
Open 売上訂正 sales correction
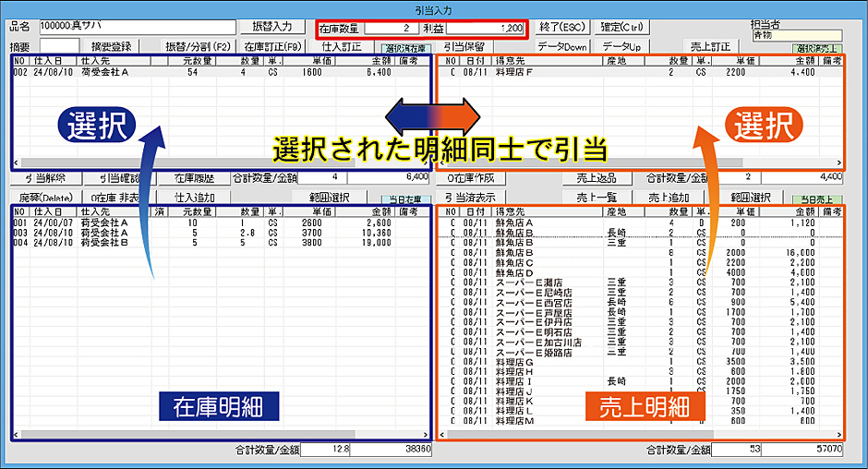coord(709,45)
